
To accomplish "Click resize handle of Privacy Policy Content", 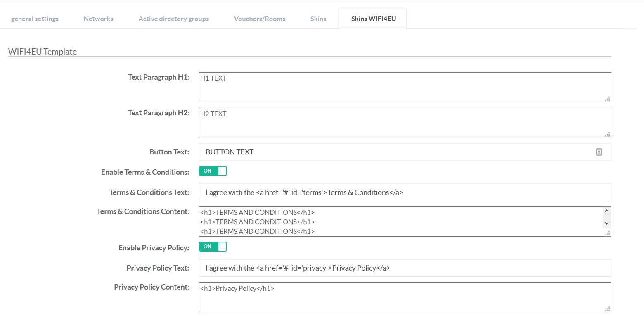I will [x=607, y=309].
